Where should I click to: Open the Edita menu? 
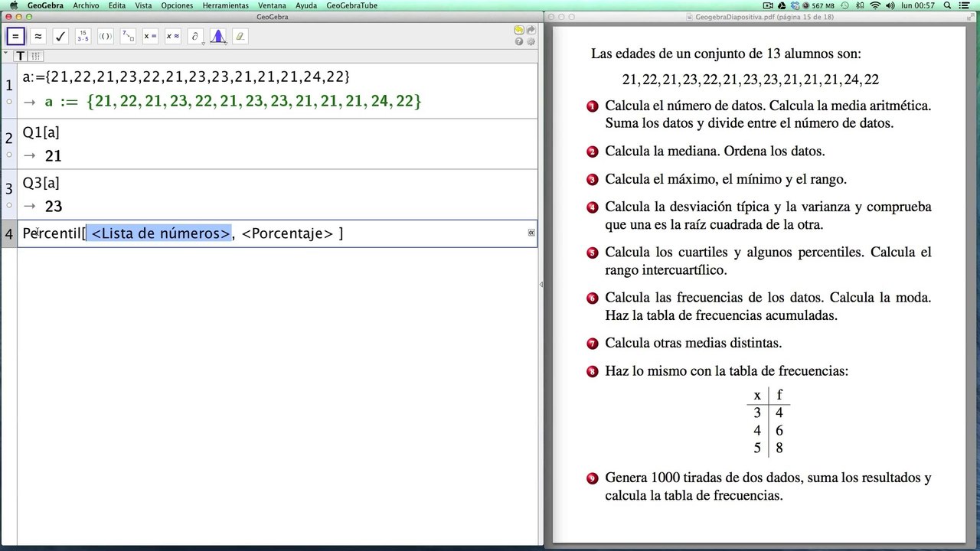pyautogui.click(x=117, y=5)
